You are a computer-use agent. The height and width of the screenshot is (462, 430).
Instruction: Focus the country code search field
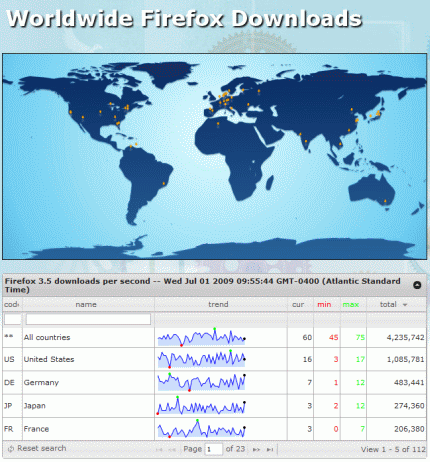click(13, 319)
